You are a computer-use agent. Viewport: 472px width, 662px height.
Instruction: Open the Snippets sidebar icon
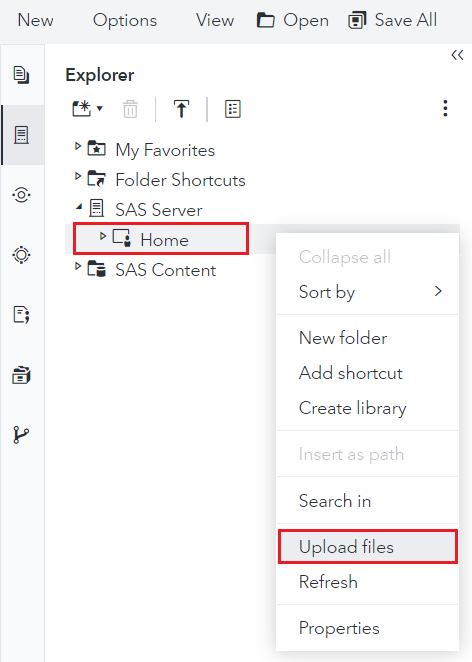[x=22, y=315]
